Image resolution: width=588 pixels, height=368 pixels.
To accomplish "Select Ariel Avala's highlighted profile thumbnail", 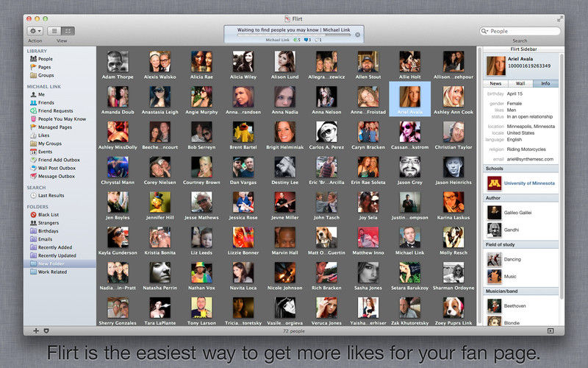I will click(409, 97).
